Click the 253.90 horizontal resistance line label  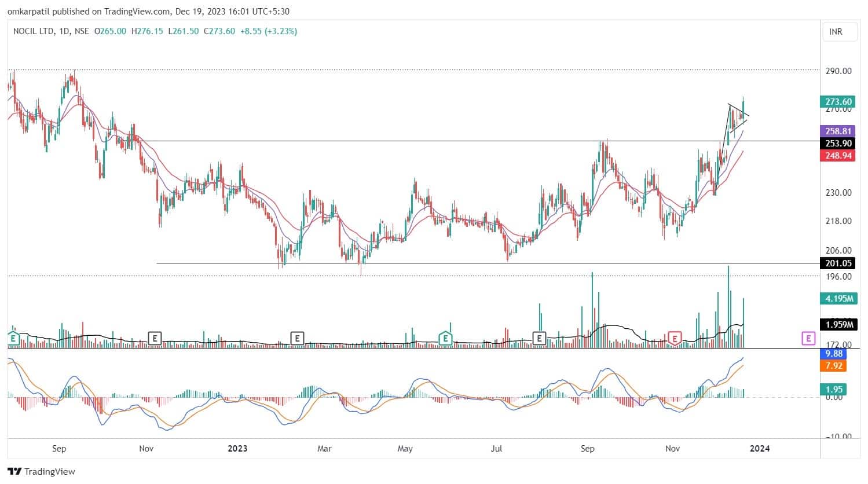(x=838, y=143)
